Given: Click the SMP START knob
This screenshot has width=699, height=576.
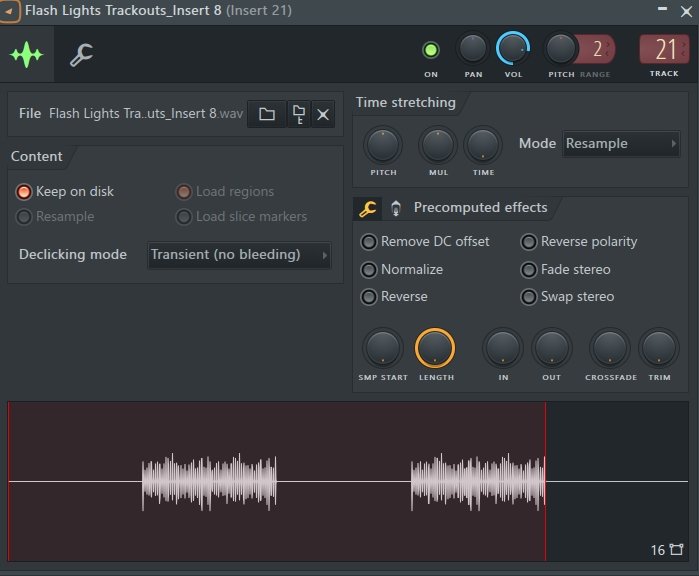Looking at the screenshot, I should click(x=383, y=348).
